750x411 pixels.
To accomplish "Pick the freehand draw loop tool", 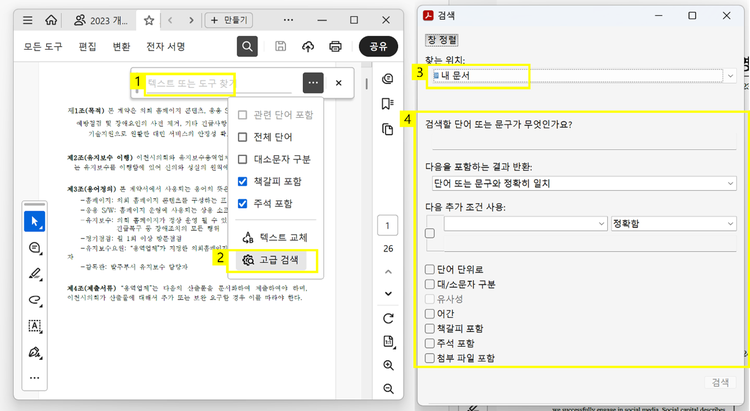I will point(34,300).
